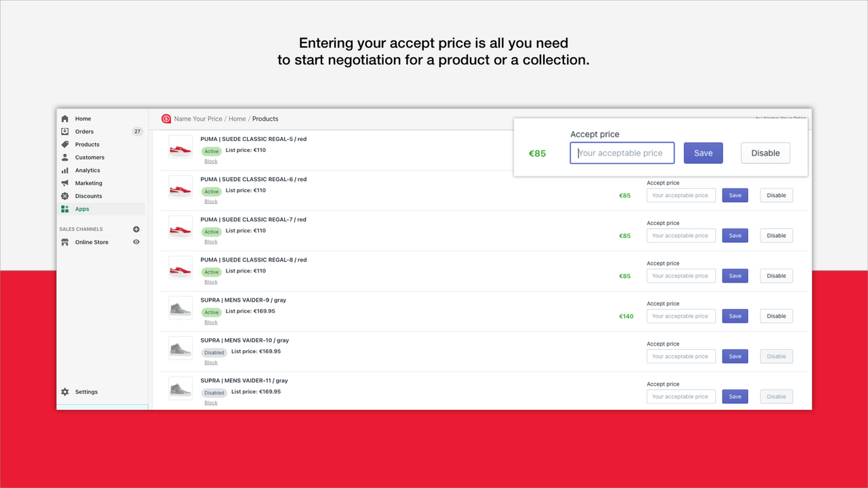Open Marketing using the megaphone icon

(64, 183)
